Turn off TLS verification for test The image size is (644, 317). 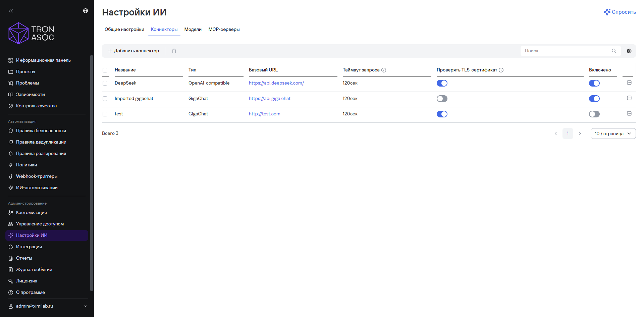442,114
